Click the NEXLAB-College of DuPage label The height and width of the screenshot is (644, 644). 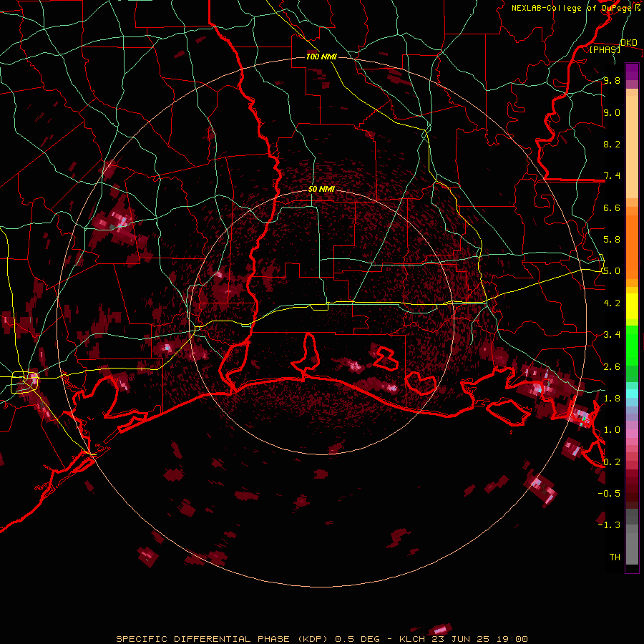coord(571,8)
